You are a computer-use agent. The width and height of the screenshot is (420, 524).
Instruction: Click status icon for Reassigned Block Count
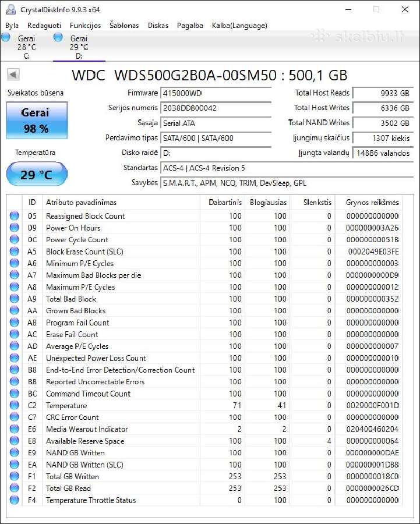pos(15,216)
